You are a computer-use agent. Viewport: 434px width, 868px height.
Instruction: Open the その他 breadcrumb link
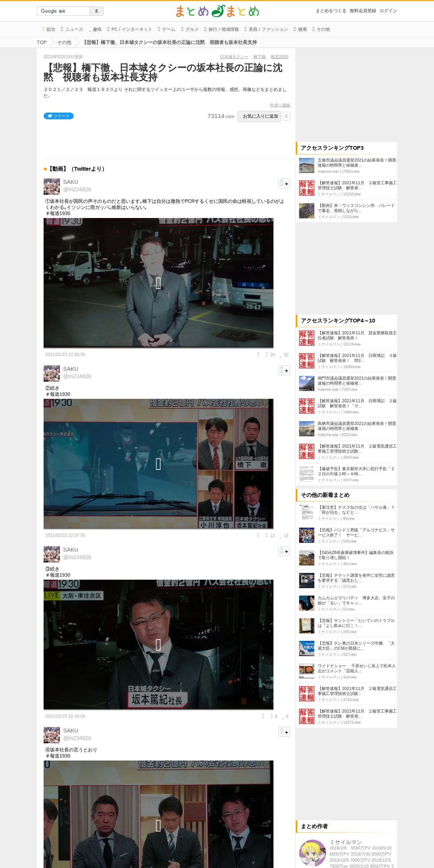tap(64, 42)
